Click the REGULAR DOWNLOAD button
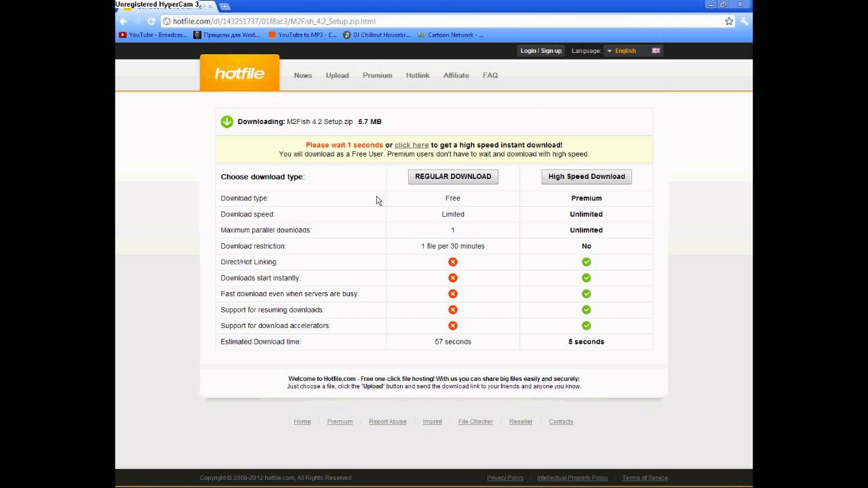The image size is (868, 488). (x=453, y=176)
